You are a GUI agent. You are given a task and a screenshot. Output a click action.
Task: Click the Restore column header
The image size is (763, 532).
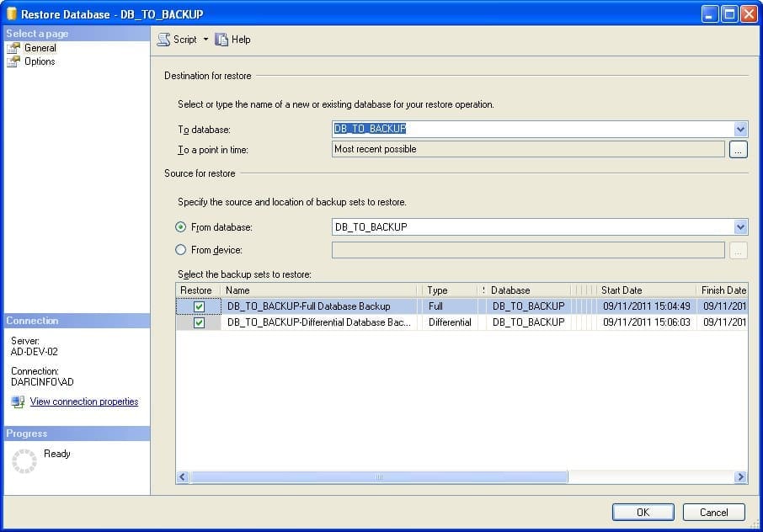198,290
